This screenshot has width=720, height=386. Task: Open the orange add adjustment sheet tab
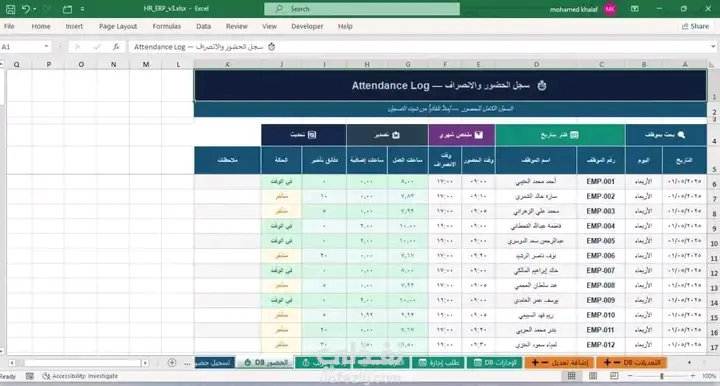[x=559, y=363]
